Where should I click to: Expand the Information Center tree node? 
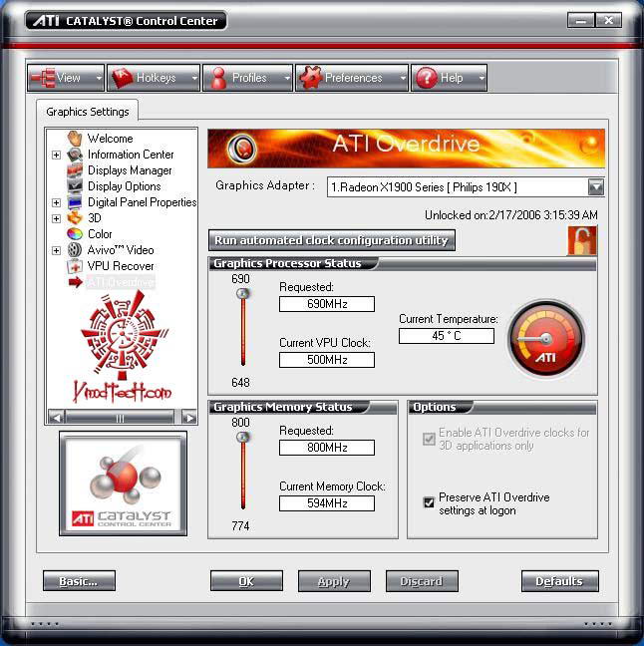(x=57, y=155)
